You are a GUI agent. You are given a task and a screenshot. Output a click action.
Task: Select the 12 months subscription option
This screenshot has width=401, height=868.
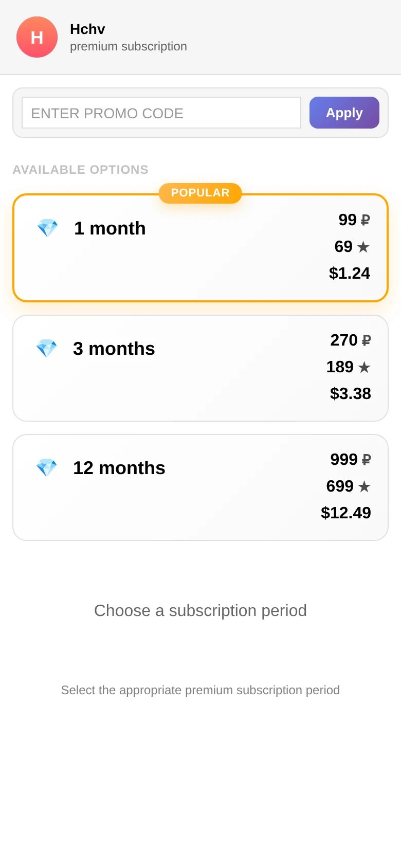[x=200, y=487]
